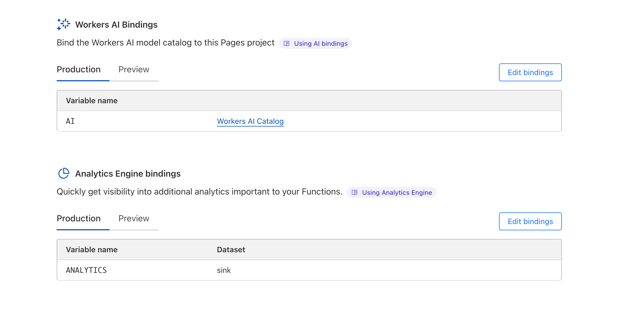Select Production tab under Analytics Engine bindings

pyautogui.click(x=79, y=219)
